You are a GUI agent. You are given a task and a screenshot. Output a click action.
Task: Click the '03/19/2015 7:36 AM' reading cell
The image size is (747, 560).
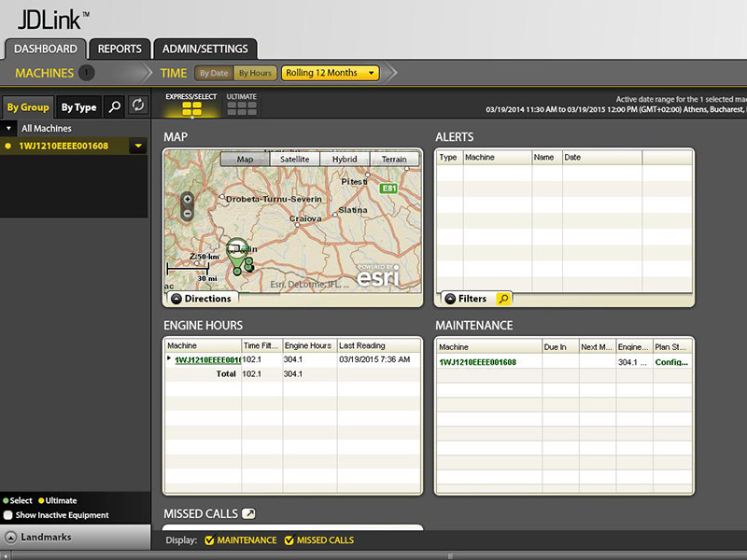[x=374, y=359]
